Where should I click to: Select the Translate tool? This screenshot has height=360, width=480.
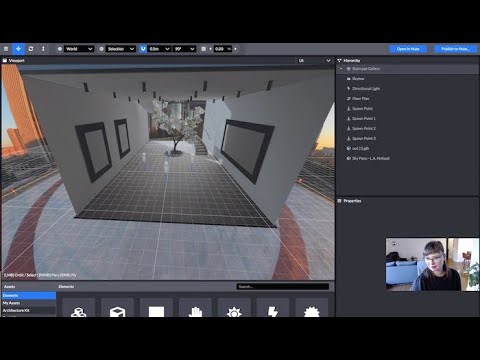(18, 49)
